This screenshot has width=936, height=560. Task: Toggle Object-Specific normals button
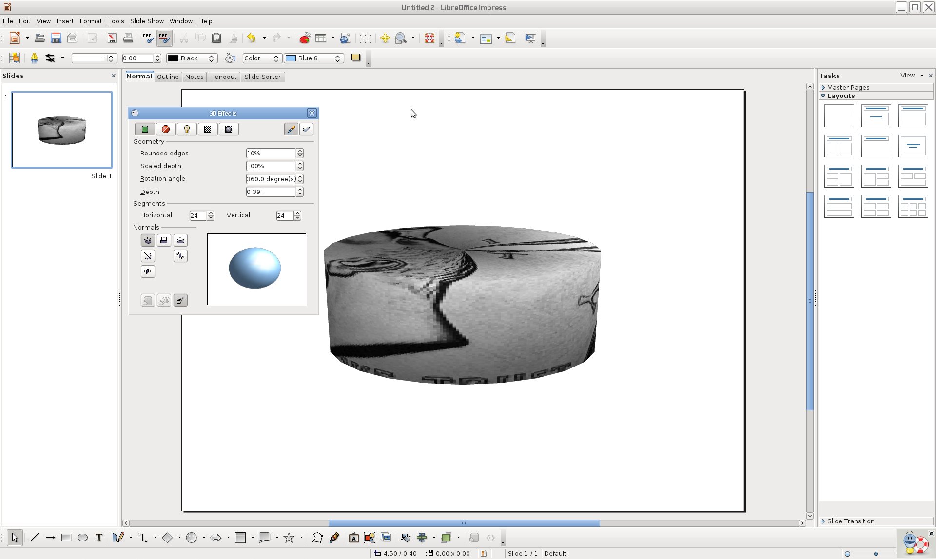coord(148,240)
